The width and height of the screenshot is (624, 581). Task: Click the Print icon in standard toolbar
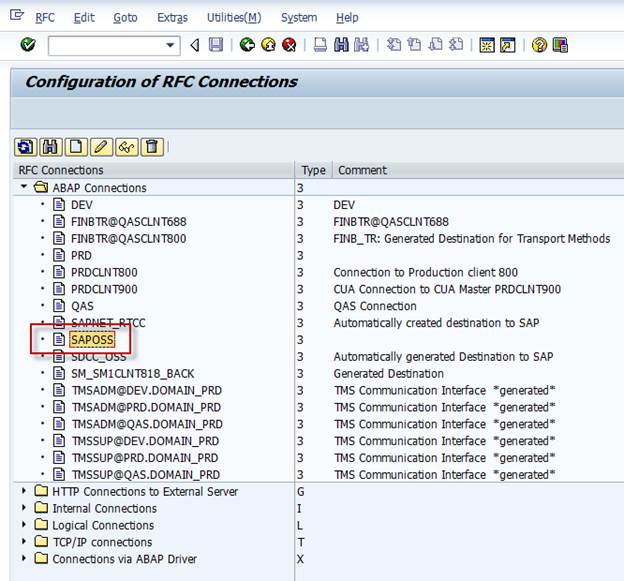click(x=320, y=45)
